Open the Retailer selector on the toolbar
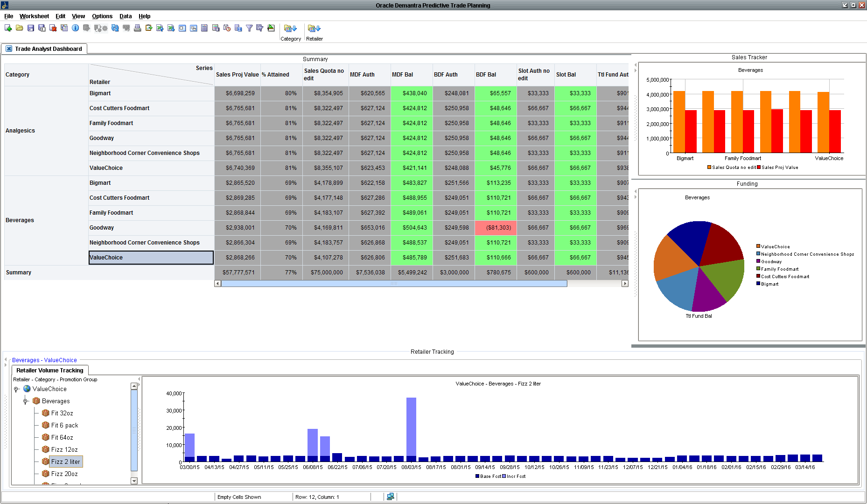The height and width of the screenshot is (504, 867). (x=314, y=31)
